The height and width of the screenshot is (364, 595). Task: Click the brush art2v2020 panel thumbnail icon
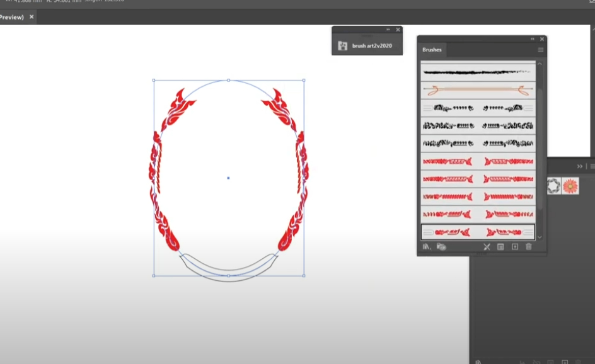pos(344,45)
